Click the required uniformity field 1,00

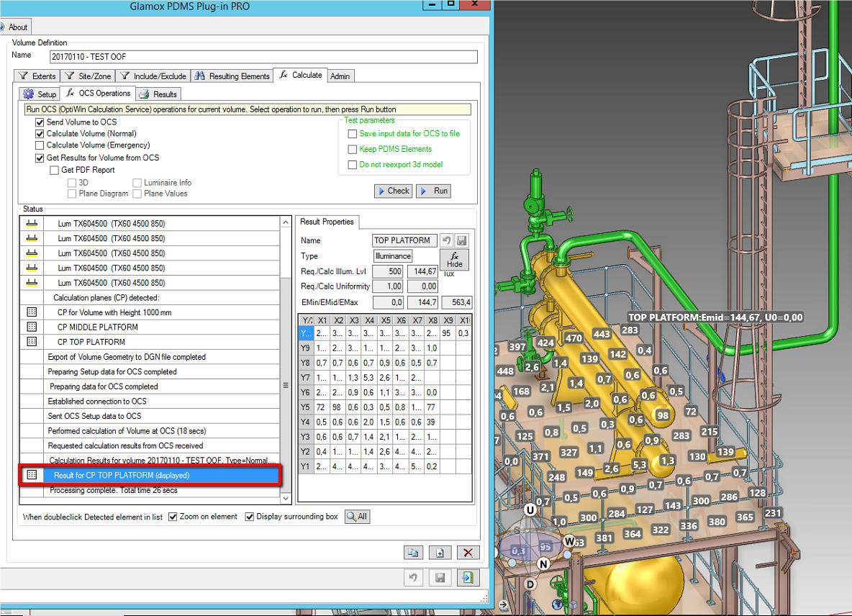387,286
